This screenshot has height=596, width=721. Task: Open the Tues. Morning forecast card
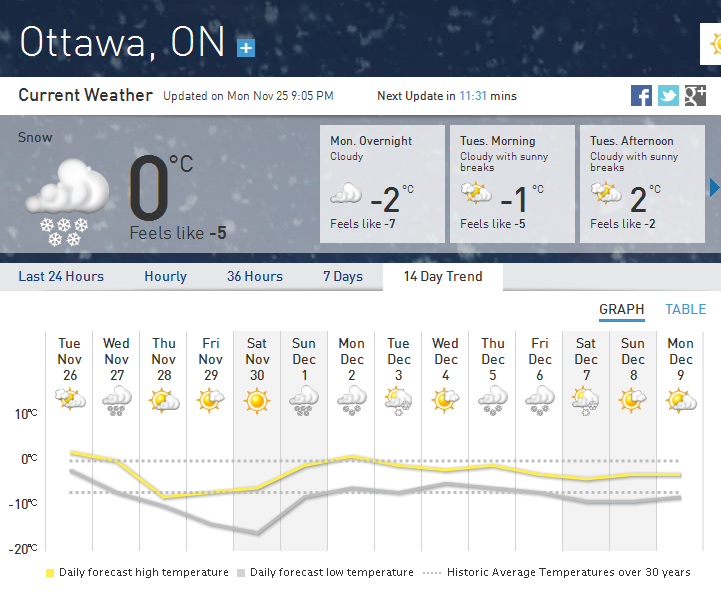(512, 184)
